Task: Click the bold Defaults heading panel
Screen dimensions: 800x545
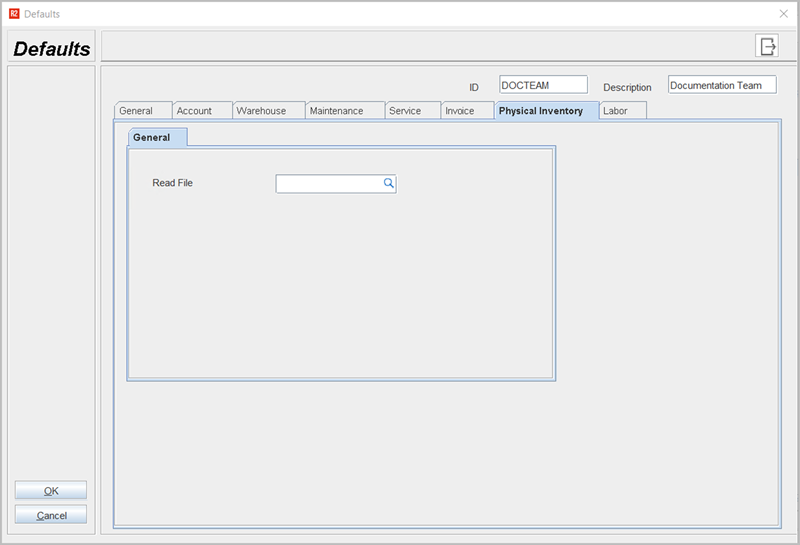Action: (52, 49)
